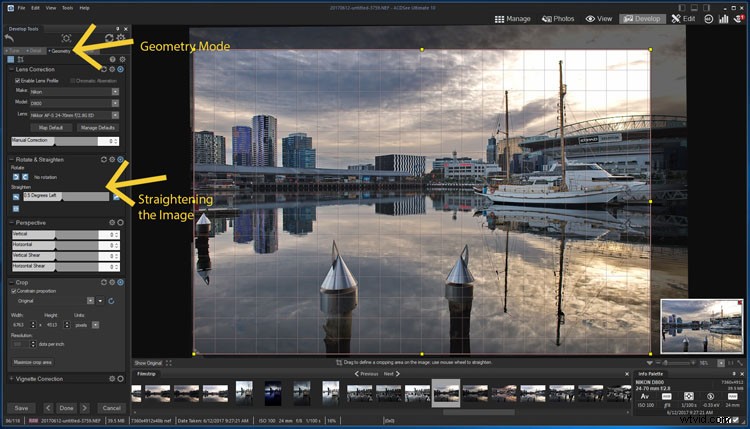Screen dimensions: 750x429
Task: Toggle Perspective section on/off circle
Action: pos(121,222)
